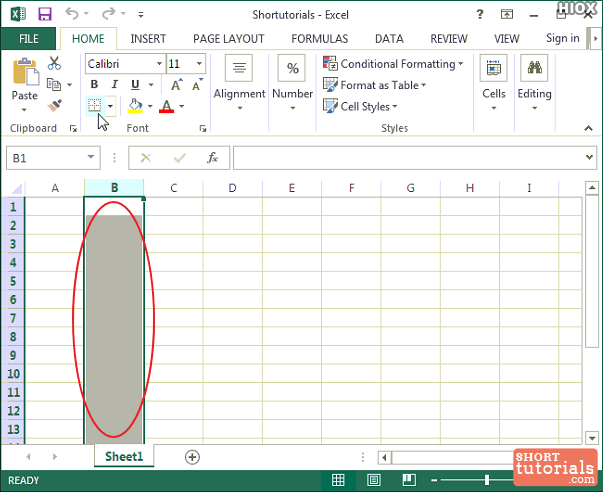Click the Save icon in quick access toolbar
This screenshot has width=603, height=492.
[x=45, y=15]
